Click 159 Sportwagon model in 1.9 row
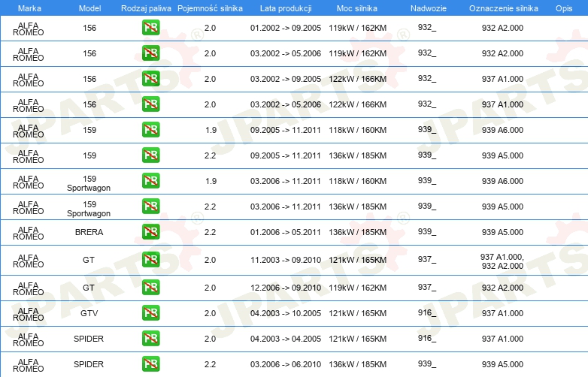Image resolution: width=588 pixels, height=377 pixels. click(89, 183)
